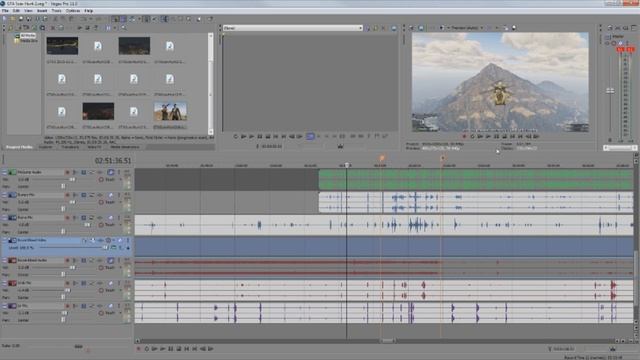Go to start using the bottom transport
Viewport: 640px width, 360px height.
(187, 349)
